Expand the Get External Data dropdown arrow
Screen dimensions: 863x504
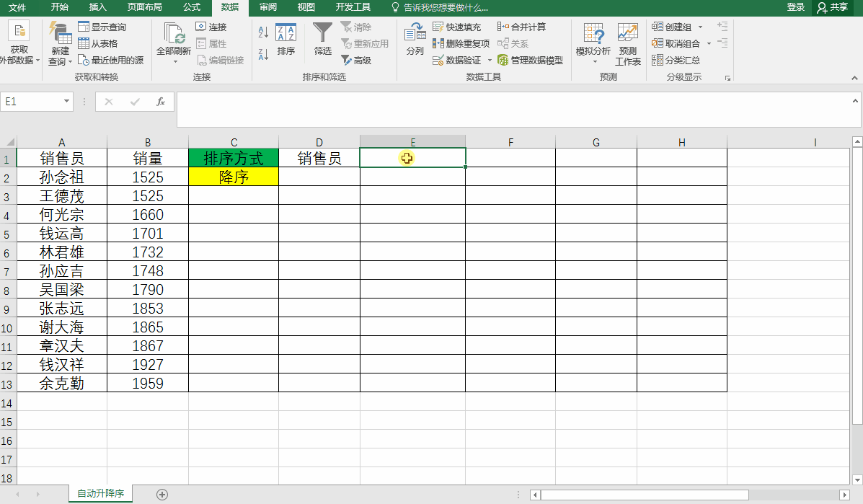tap(37, 61)
